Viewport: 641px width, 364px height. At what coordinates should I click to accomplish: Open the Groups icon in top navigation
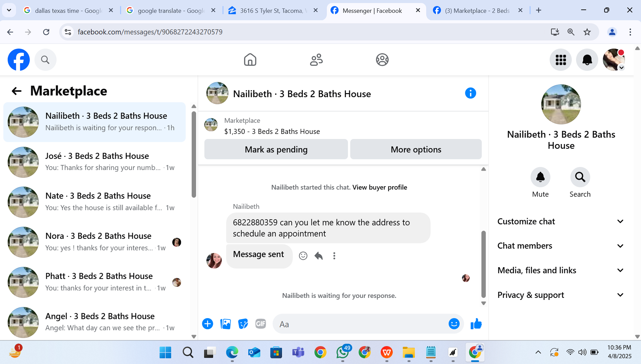click(x=382, y=60)
